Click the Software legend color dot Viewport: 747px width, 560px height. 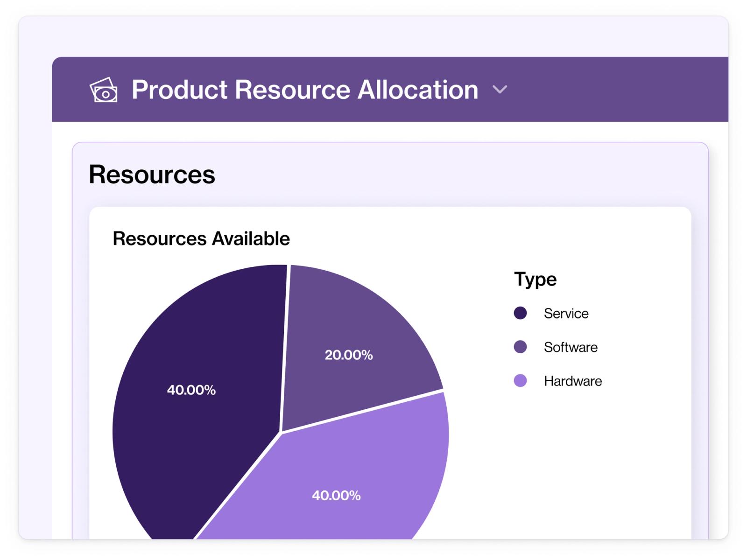pos(520,347)
